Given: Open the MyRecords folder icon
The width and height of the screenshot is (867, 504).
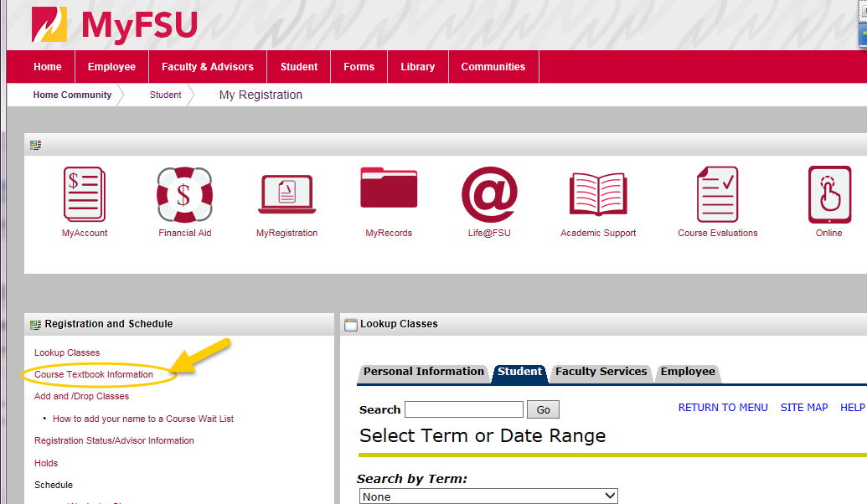Looking at the screenshot, I should (389, 190).
